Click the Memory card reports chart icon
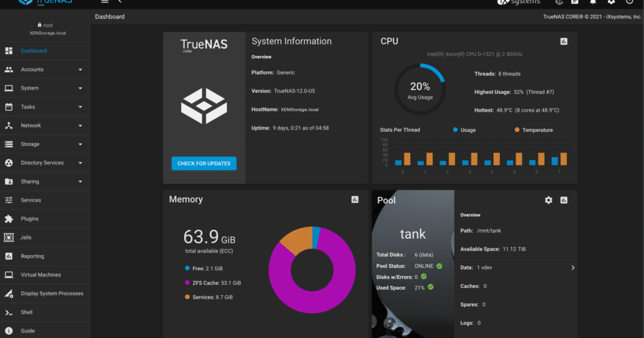 click(355, 199)
